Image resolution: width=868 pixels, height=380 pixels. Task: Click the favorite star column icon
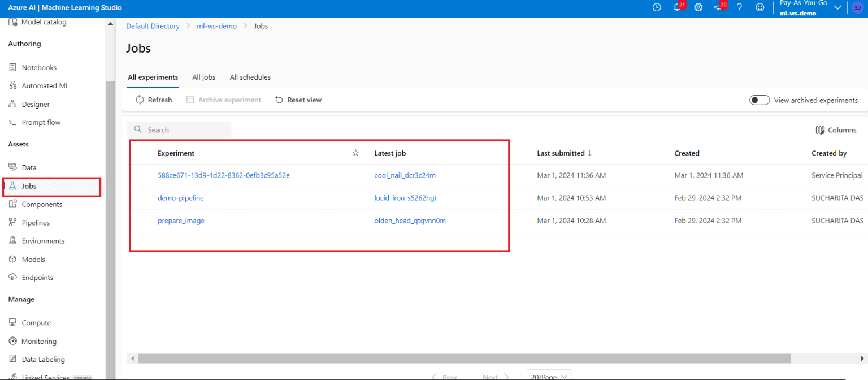click(355, 153)
